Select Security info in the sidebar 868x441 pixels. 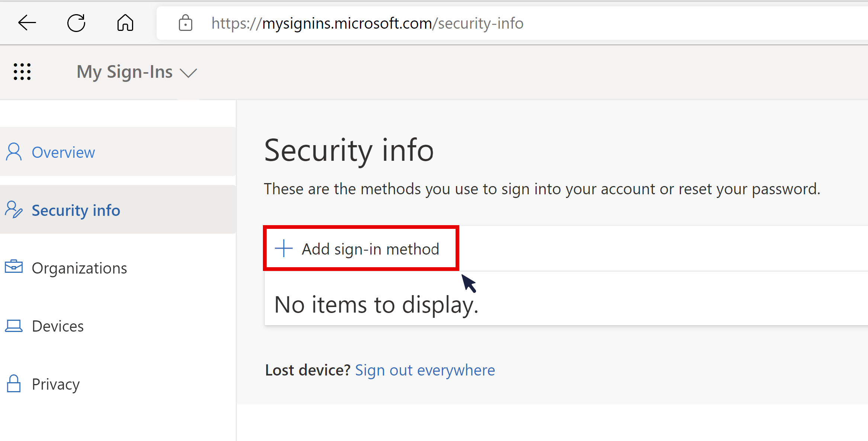(x=118, y=210)
